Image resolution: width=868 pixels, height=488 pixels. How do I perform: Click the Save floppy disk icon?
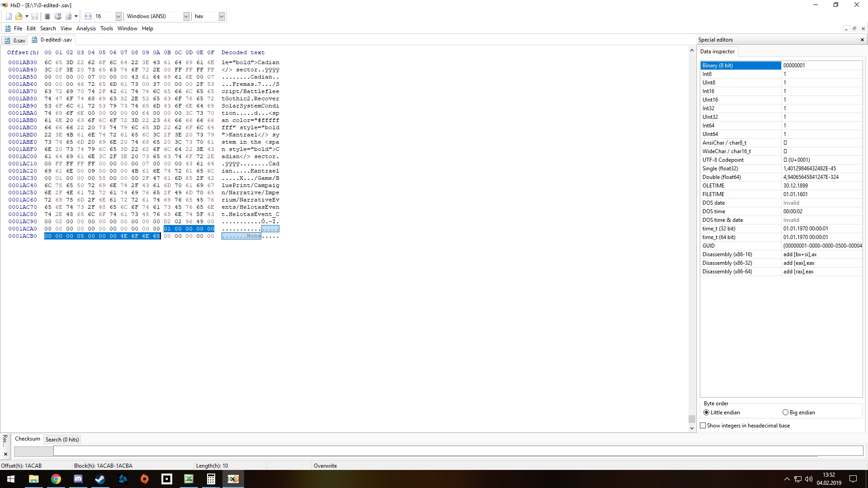34,16
